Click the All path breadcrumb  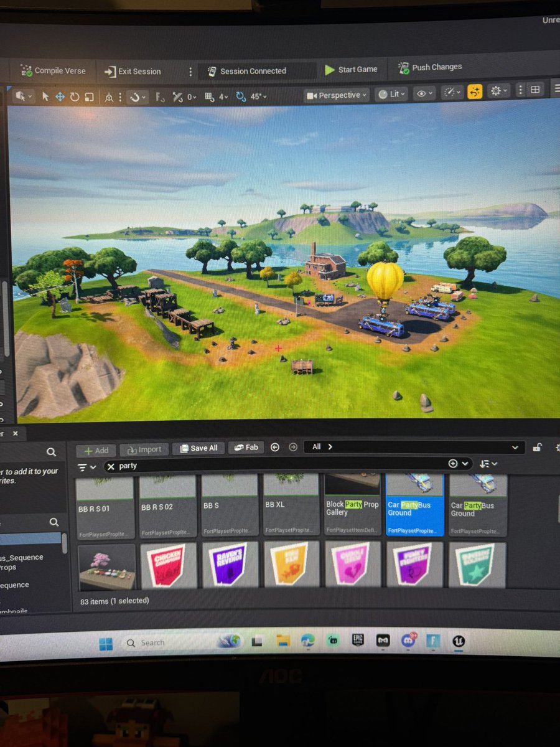click(317, 446)
